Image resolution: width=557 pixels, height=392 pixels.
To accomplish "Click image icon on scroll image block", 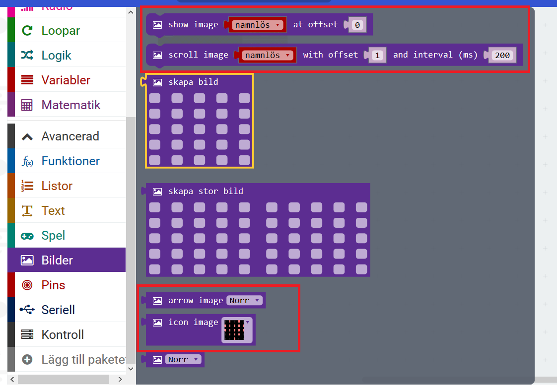I will tap(157, 55).
